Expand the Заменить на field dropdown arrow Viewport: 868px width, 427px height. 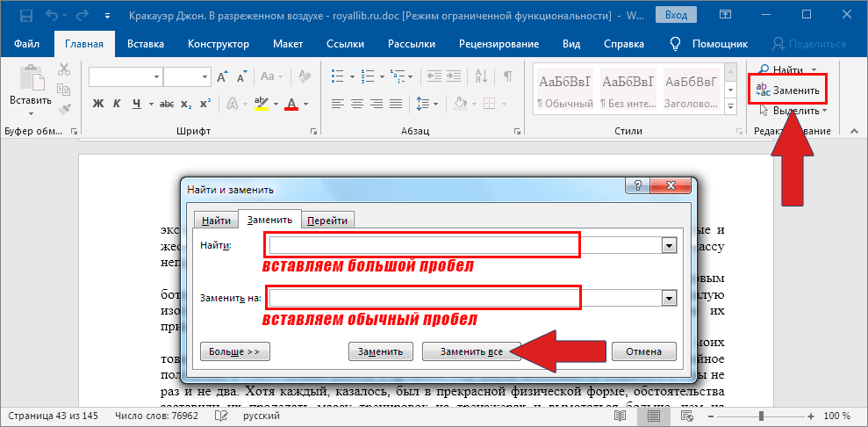[670, 298]
